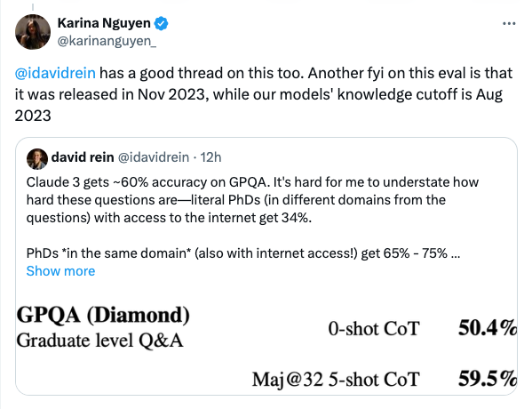Select the 0-shot CoT label in image
Image resolution: width=532 pixels, height=409 pixels.
pyautogui.click(x=374, y=329)
